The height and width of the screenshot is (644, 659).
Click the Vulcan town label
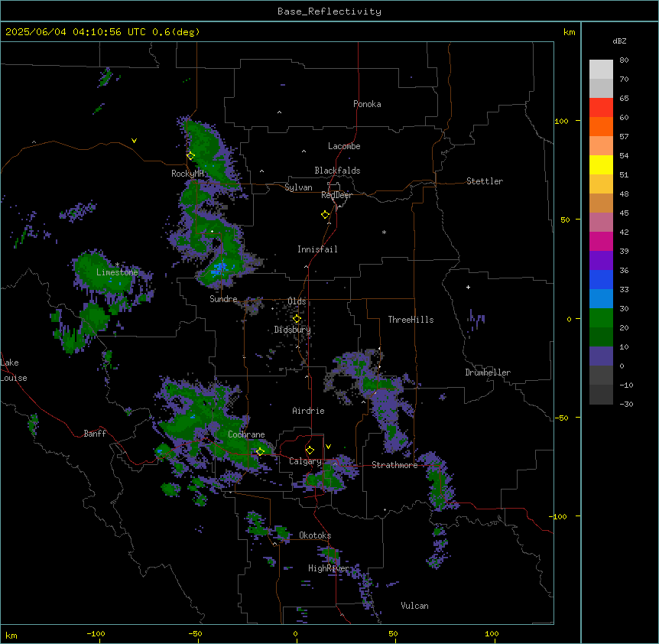point(415,606)
